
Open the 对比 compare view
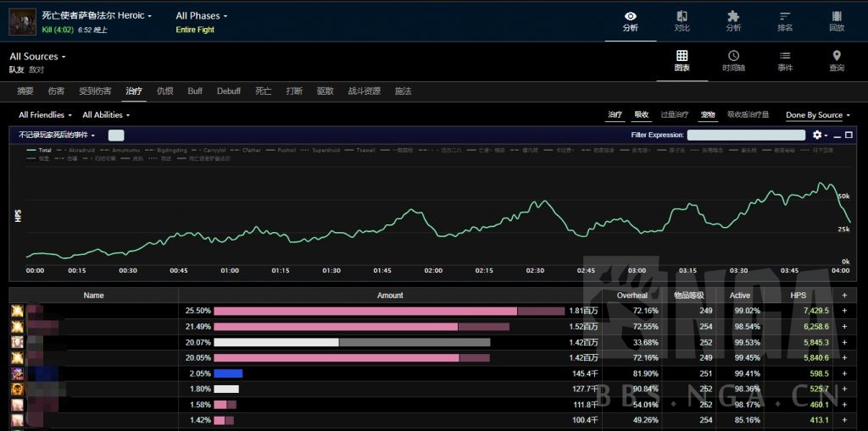pos(682,21)
